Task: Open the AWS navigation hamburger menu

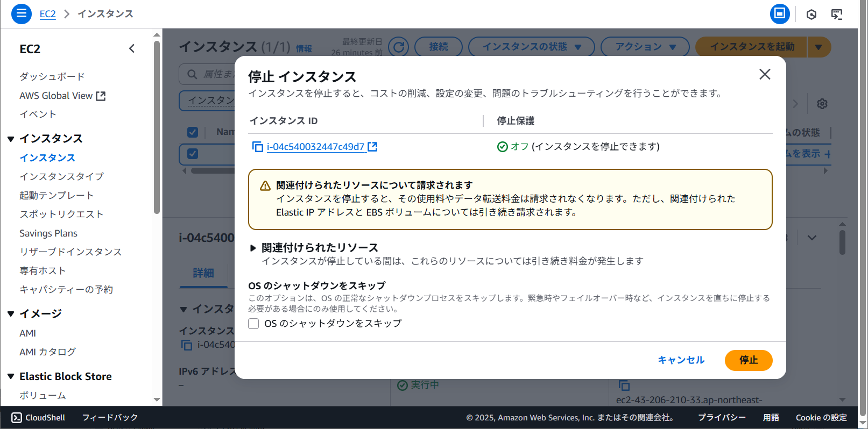Action: [x=22, y=13]
